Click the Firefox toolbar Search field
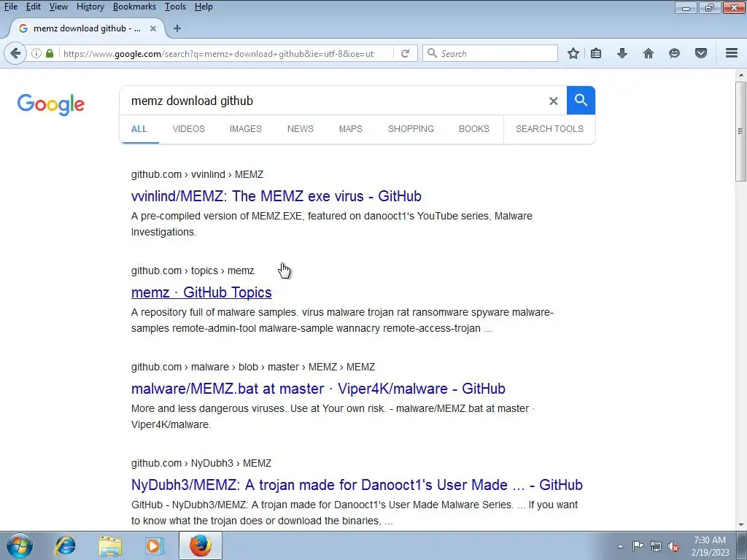 click(x=489, y=53)
